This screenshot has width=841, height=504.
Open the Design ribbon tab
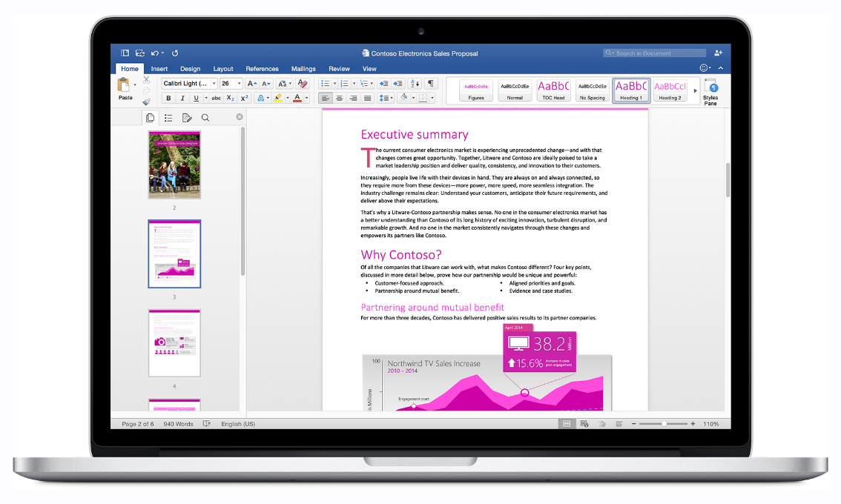pos(191,69)
